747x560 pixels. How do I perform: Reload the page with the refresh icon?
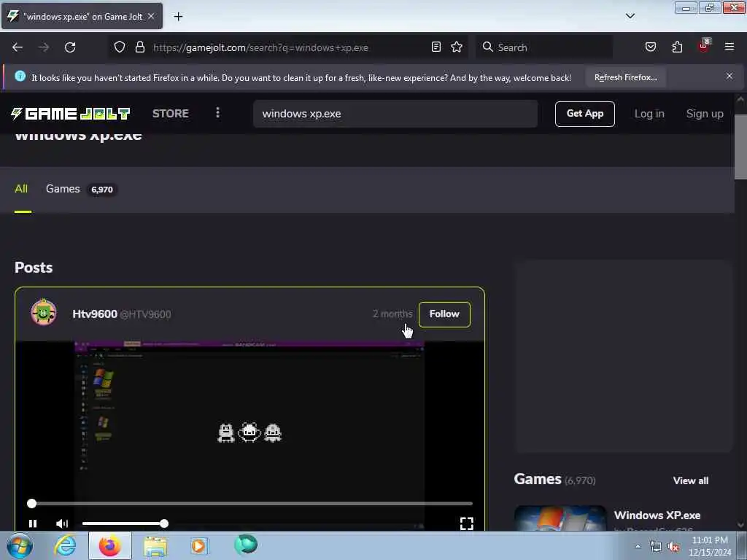point(70,47)
